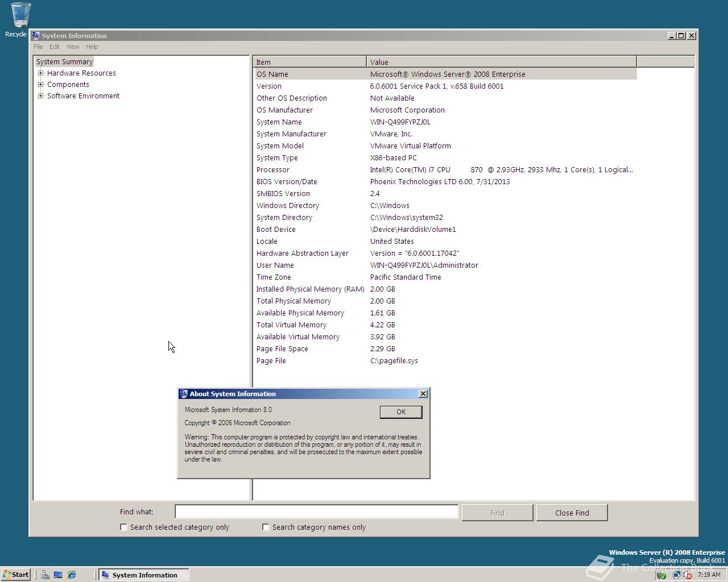The width and height of the screenshot is (728, 582).
Task: Enable Search selected category only checkbox
Action: pos(123,527)
